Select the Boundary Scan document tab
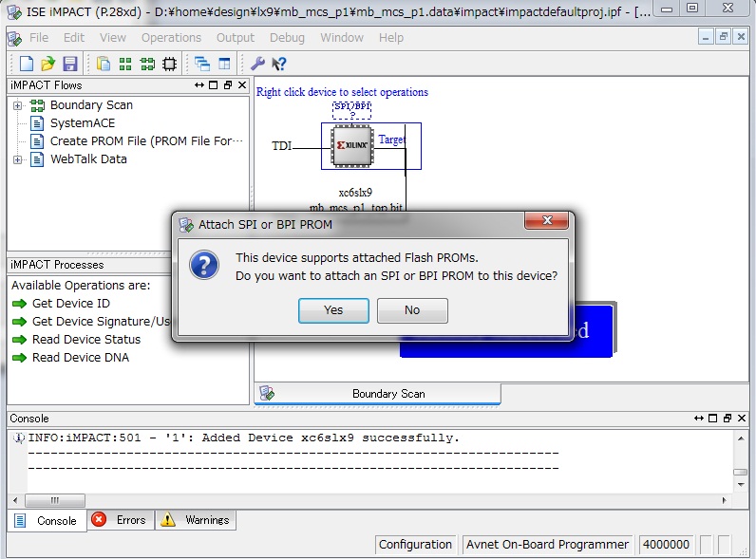 coord(377,394)
